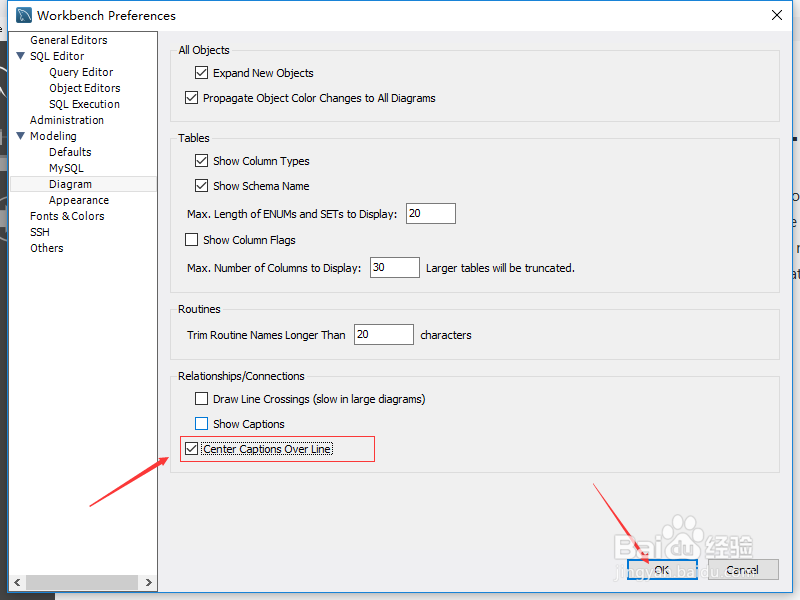Click the Cancel button
Image resolution: width=800 pixels, height=600 pixels.
743,569
